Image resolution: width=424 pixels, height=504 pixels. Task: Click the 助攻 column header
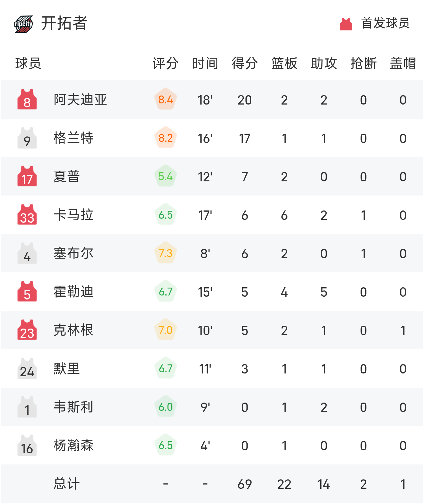point(324,63)
